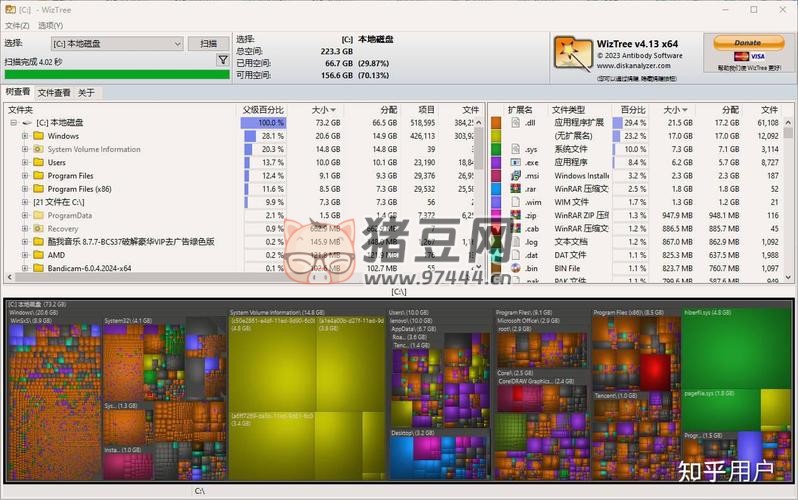Click the .bin file type icon

point(516,268)
